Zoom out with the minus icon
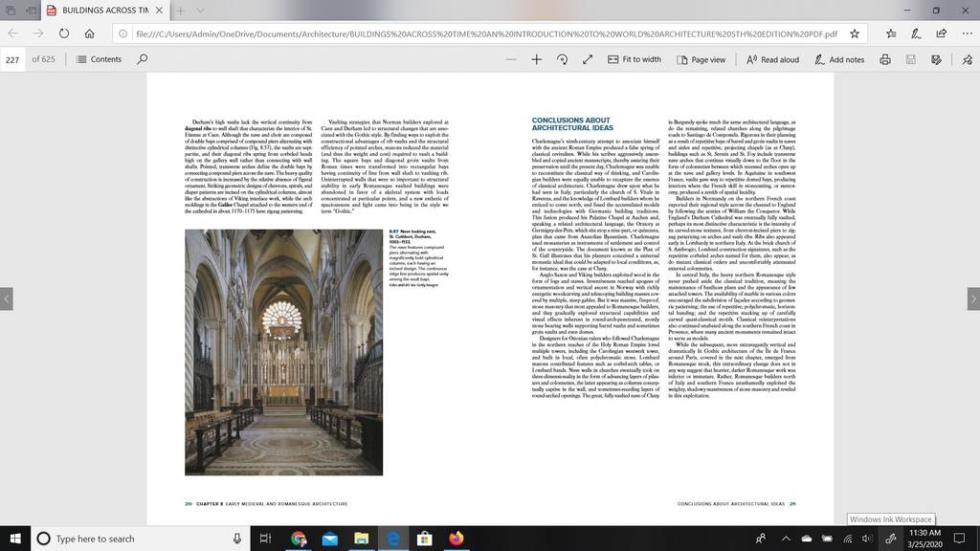Image resolution: width=980 pixels, height=551 pixels. tap(511, 59)
